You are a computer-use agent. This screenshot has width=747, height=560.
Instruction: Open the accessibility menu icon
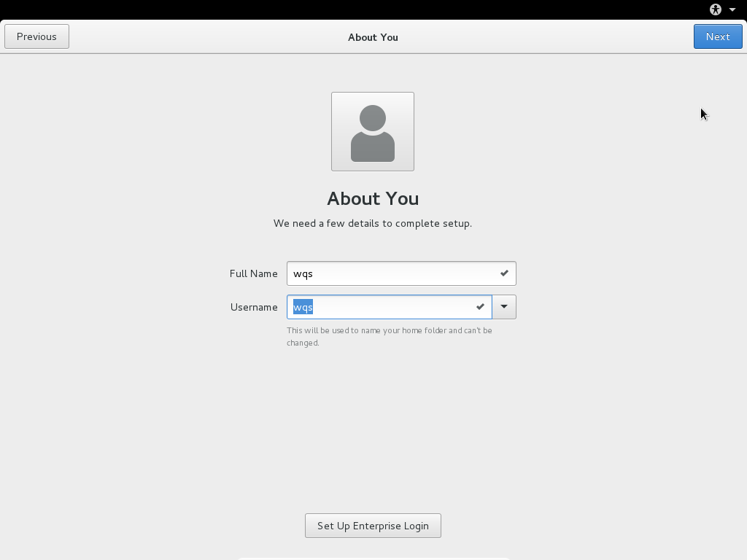click(x=716, y=9)
